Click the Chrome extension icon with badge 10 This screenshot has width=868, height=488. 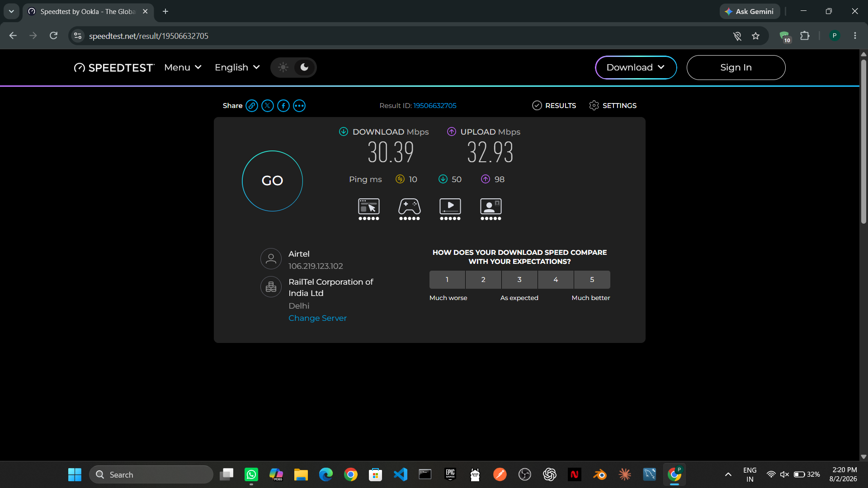(785, 36)
